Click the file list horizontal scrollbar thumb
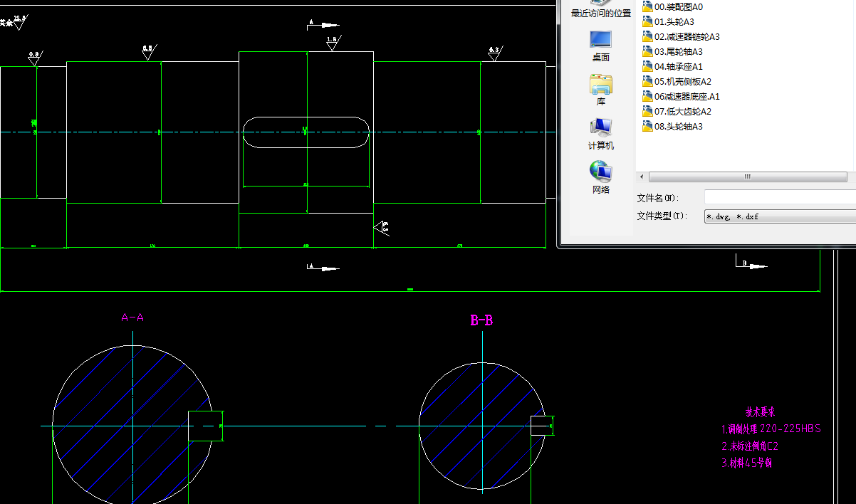The image size is (856, 504). pyautogui.click(x=747, y=177)
